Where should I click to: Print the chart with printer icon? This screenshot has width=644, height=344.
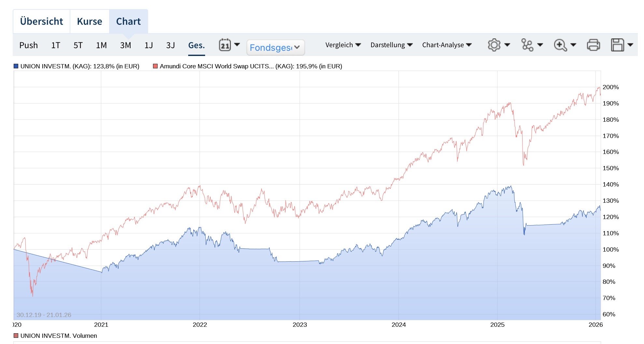(x=593, y=45)
